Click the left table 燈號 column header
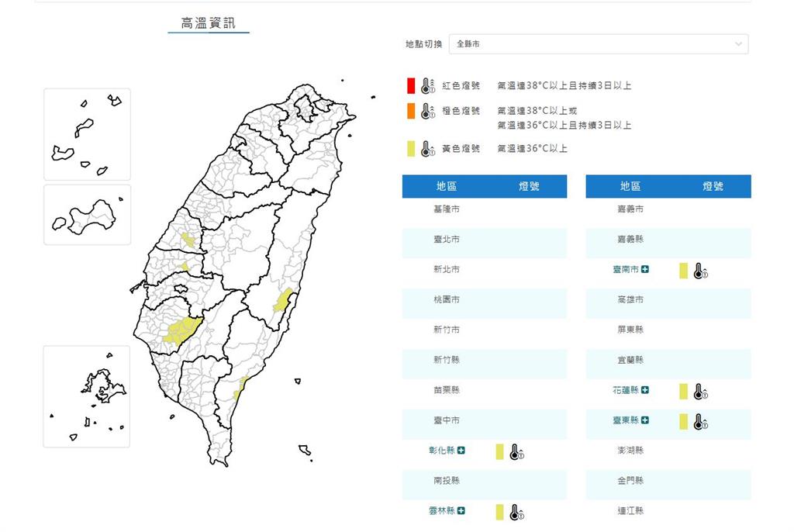The height and width of the screenshot is (532, 794). tap(529, 186)
